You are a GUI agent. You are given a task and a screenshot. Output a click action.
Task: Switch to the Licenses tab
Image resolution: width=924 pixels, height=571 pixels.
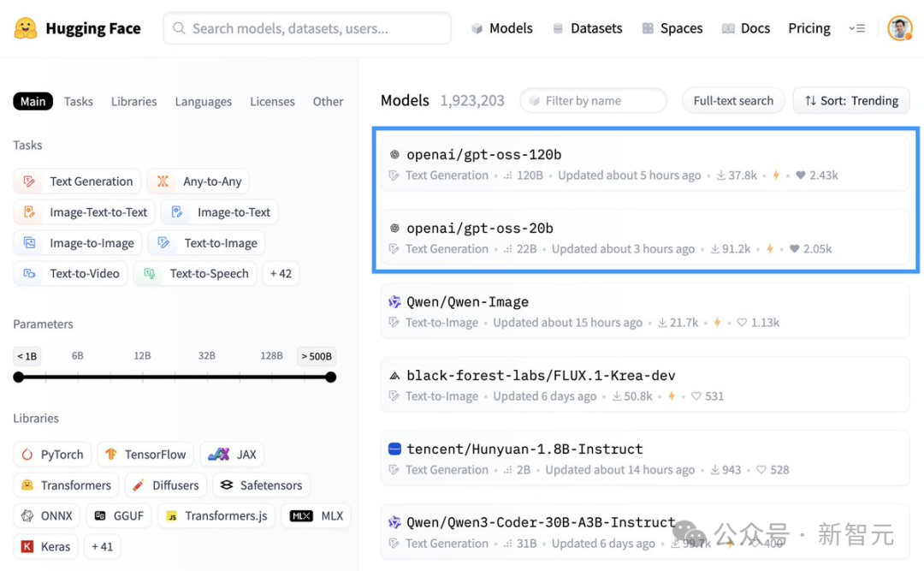[272, 102]
